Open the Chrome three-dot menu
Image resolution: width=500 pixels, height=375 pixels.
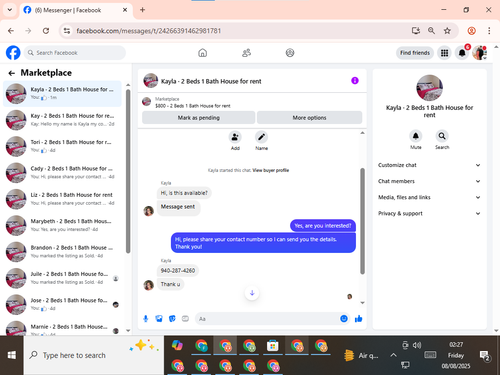pos(489,31)
